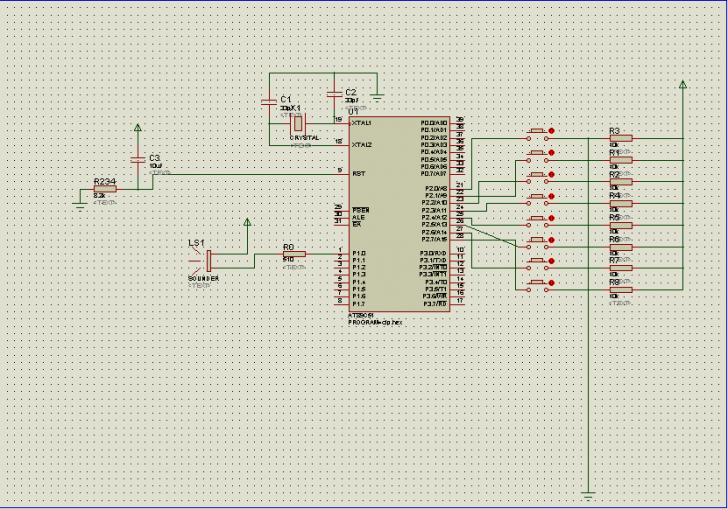Click the RST wire between C3 and U1
This screenshot has height=509, width=728.
pyautogui.click(x=251, y=175)
